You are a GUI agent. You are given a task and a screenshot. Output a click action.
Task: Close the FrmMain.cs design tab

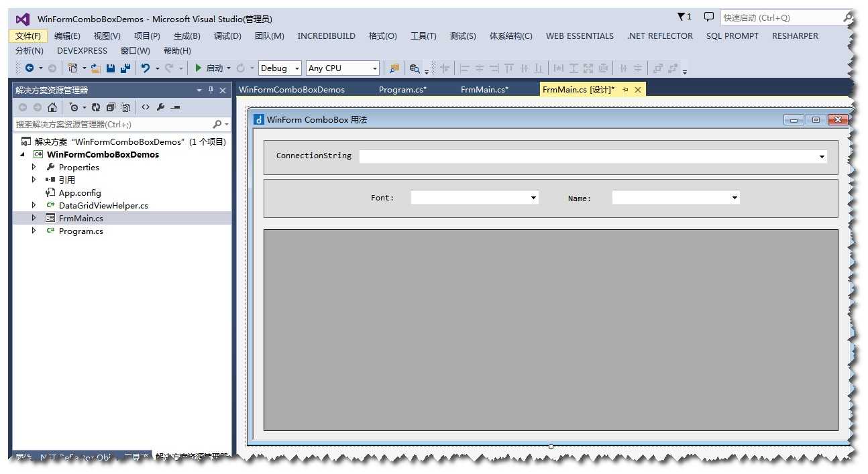tap(638, 89)
